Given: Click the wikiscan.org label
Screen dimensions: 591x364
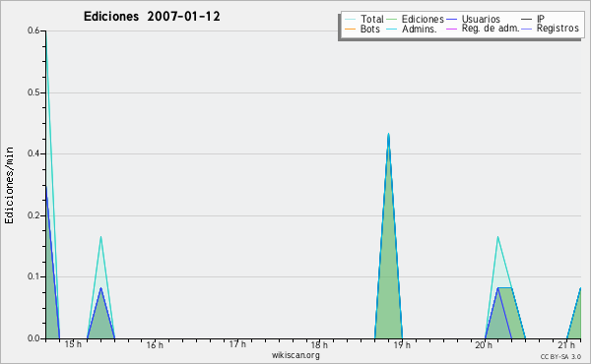Looking at the screenshot, I should 295,355.
